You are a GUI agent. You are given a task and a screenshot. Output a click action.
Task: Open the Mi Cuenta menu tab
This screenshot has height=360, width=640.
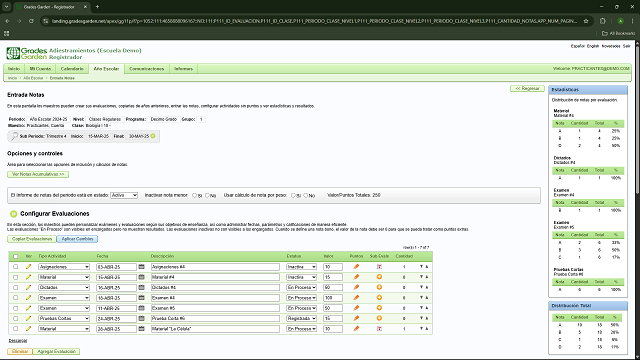pyautogui.click(x=40, y=69)
